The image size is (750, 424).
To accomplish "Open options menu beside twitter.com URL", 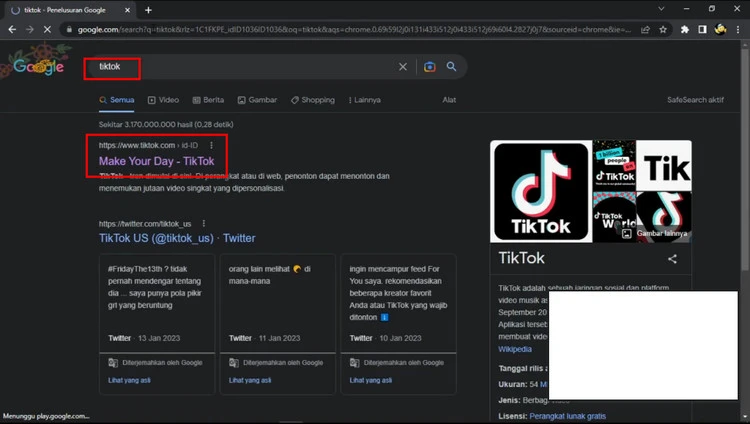I will click(x=204, y=223).
